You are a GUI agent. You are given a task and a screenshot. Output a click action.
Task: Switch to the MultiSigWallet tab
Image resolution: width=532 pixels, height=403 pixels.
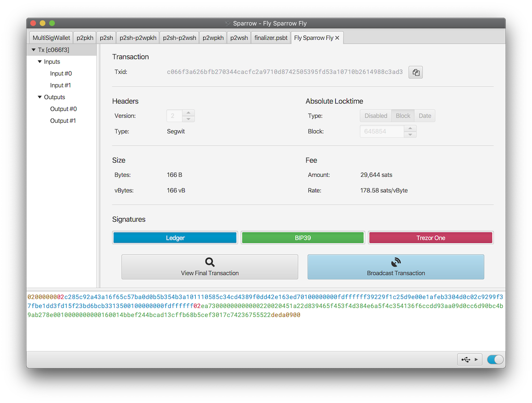[51, 38]
